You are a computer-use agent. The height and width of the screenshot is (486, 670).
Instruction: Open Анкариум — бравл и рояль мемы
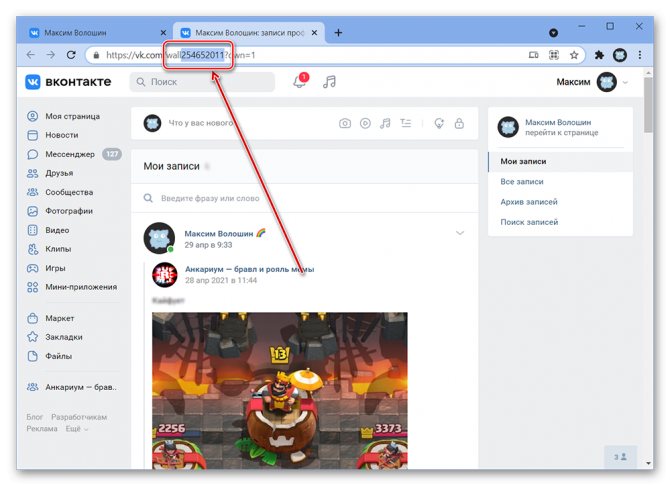click(x=250, y=269)
